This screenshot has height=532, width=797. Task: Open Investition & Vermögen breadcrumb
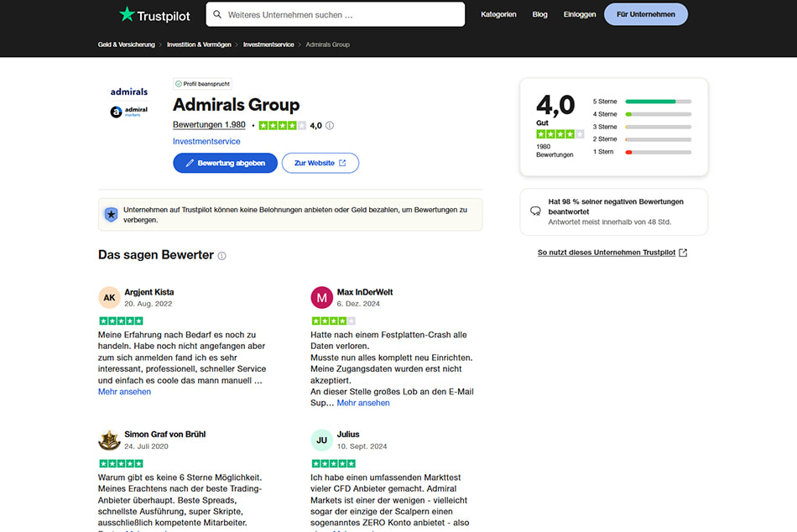tap(200, 44)
